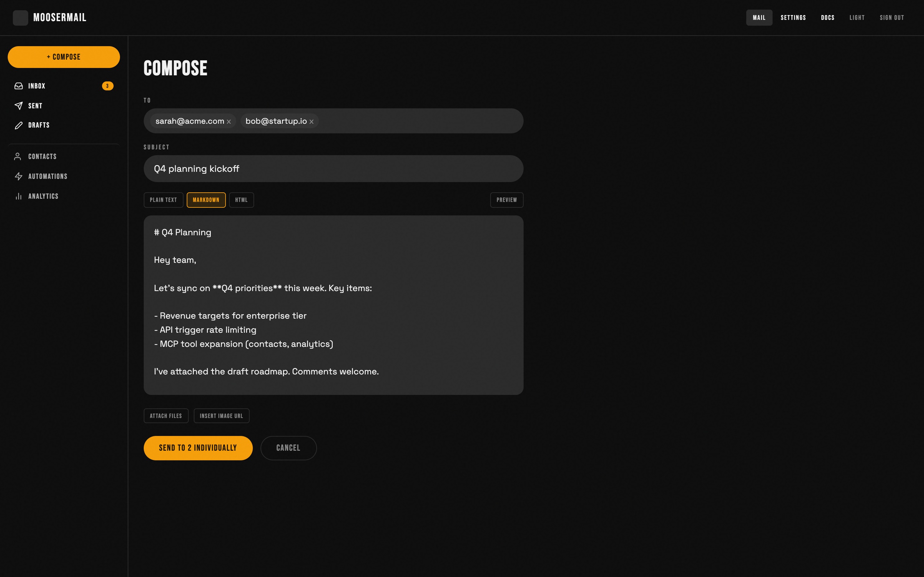924x577 pixels.
Task: Remove bob@startup.io from recipients
Action: pos(312,121)
